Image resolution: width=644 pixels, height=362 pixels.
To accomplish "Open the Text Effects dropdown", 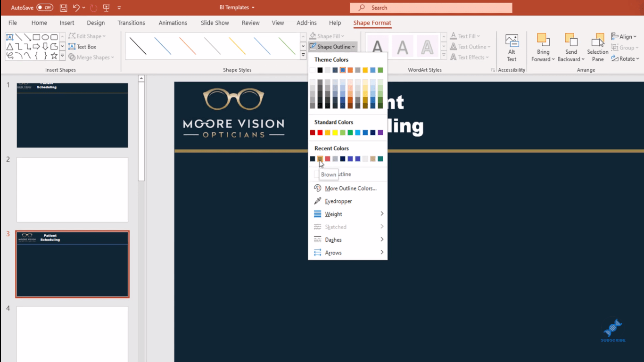I will (x=469, y=58).
